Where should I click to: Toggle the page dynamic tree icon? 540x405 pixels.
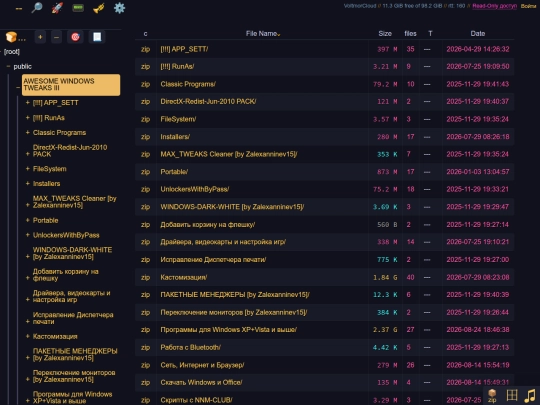(x=97, y=37)
